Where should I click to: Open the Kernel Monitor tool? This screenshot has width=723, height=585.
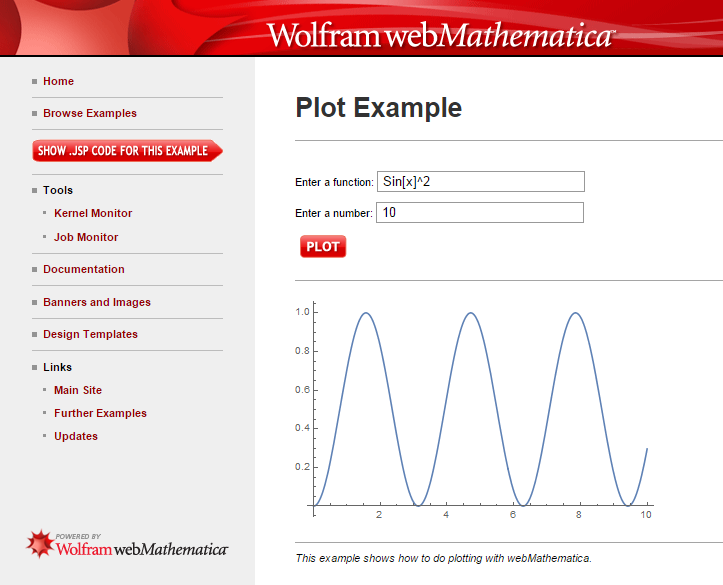[x=93, y=213]
